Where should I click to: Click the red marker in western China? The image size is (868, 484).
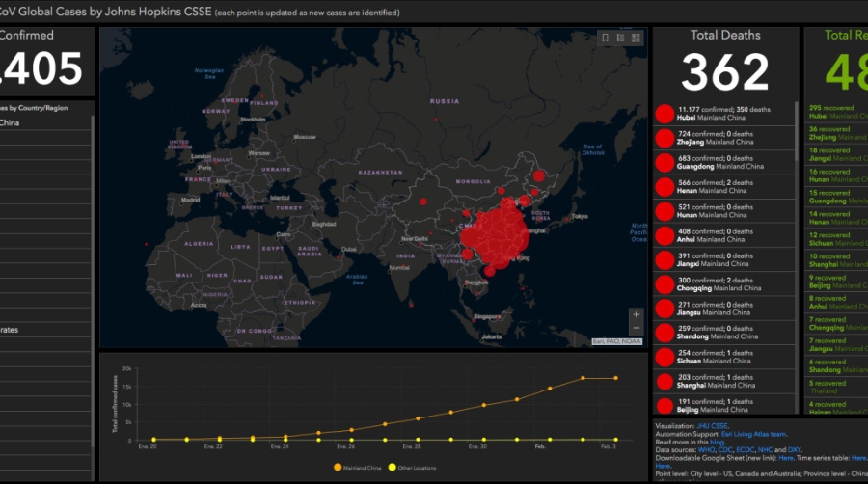point(423,202)
